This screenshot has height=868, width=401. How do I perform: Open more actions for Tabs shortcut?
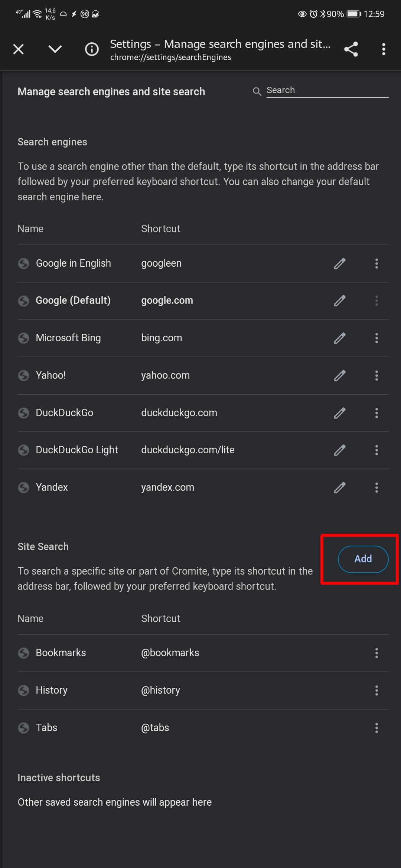point(376,728)
